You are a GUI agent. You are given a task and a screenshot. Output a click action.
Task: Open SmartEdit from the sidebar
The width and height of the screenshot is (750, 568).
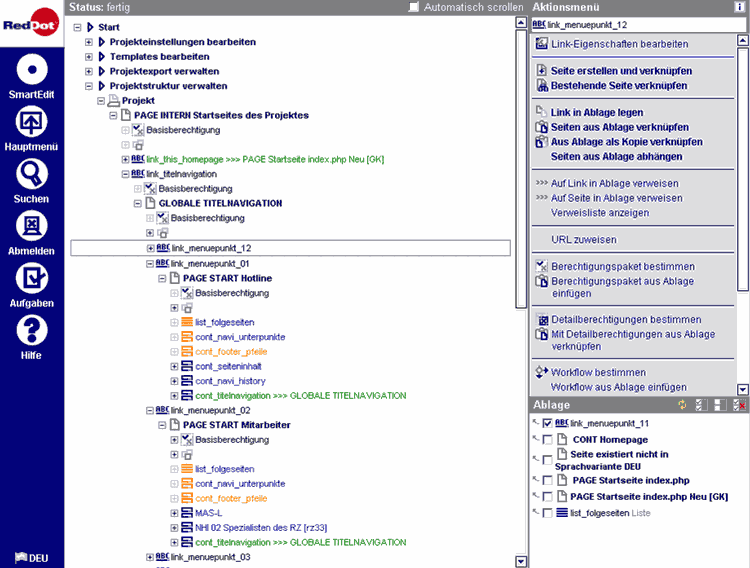click(x=31, y=70)
